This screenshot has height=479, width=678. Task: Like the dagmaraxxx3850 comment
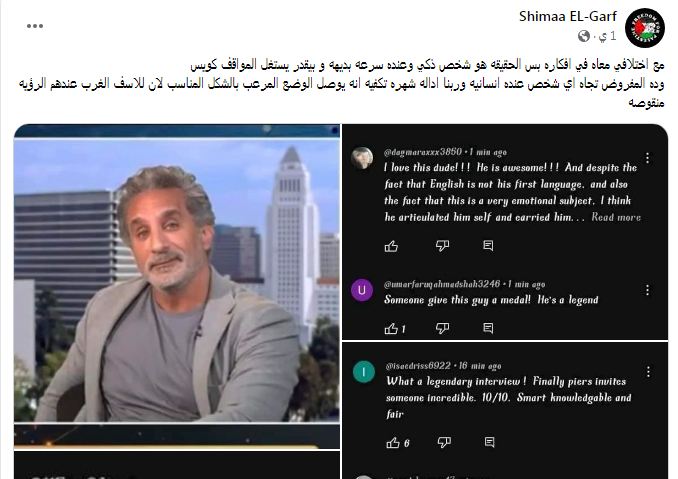[391, 246]
